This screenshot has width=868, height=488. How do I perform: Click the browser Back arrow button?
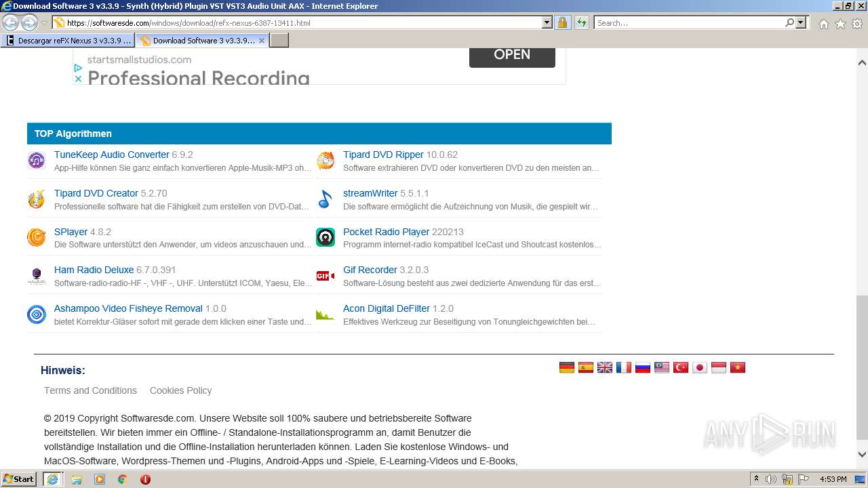click(11, 22)
